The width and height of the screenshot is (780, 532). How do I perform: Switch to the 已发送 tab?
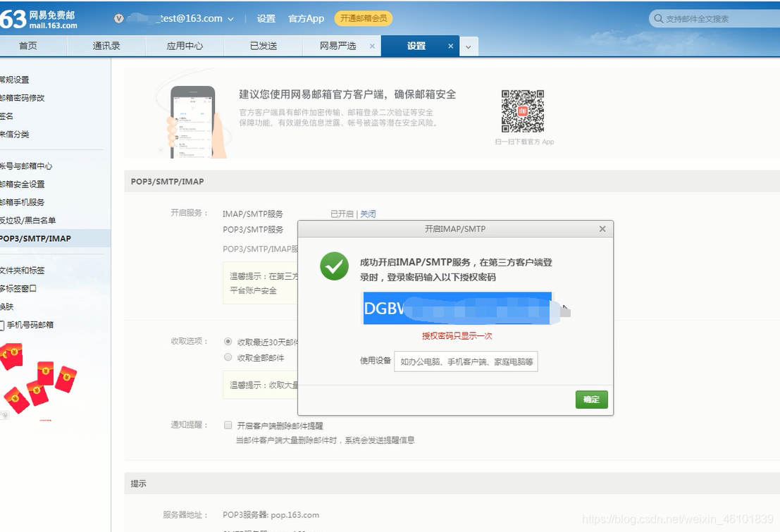263,46
